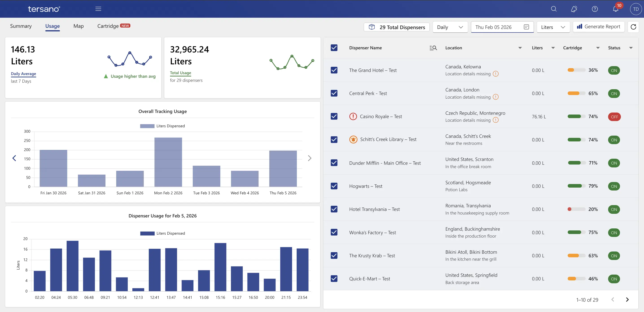Viewport: 644px width, 312px height.
Task: Open the hamburger navigation menu
Action: pos(98,9)
